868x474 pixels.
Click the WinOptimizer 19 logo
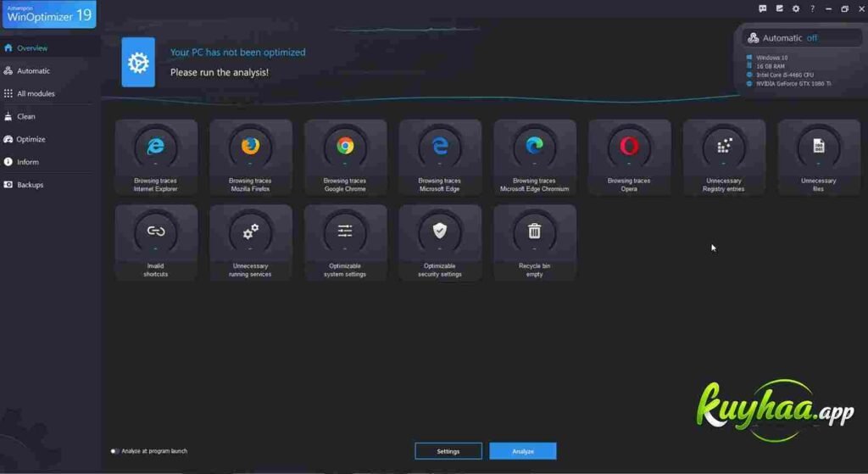(x=48, y=14)
